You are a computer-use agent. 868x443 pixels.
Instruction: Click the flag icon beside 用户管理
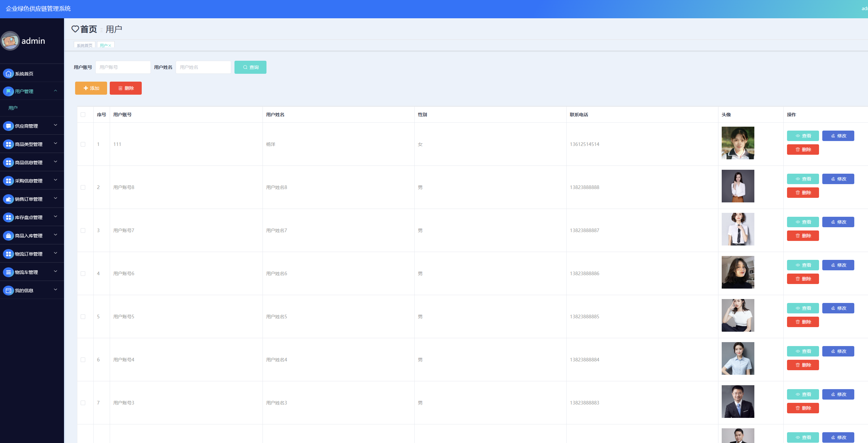coord(8,91)
